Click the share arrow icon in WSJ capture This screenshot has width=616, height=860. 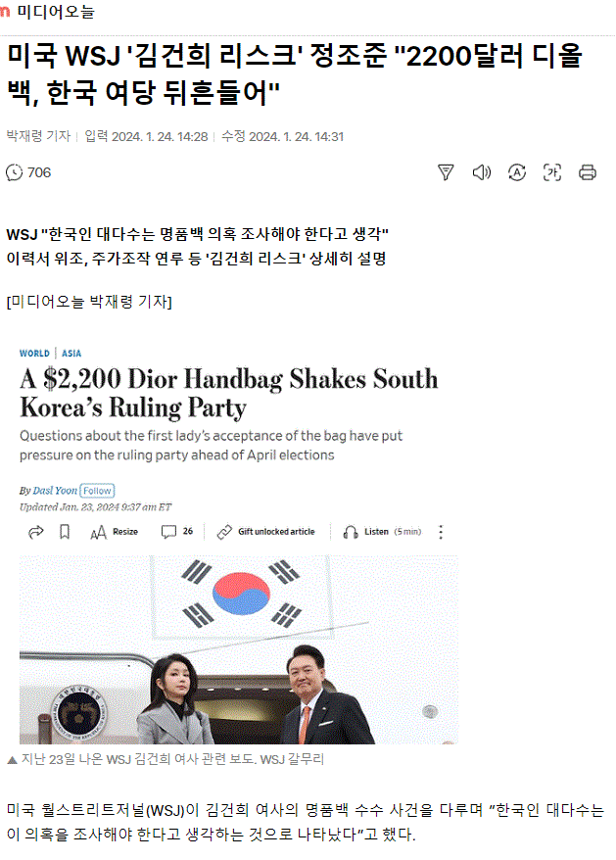point(35,532)
